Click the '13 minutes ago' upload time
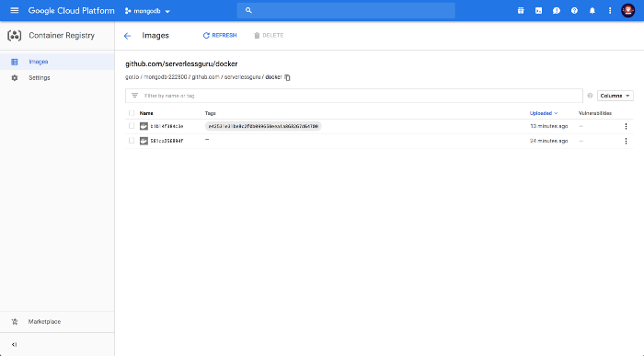This screenshot has height=356, width=644. coord(548,126)
